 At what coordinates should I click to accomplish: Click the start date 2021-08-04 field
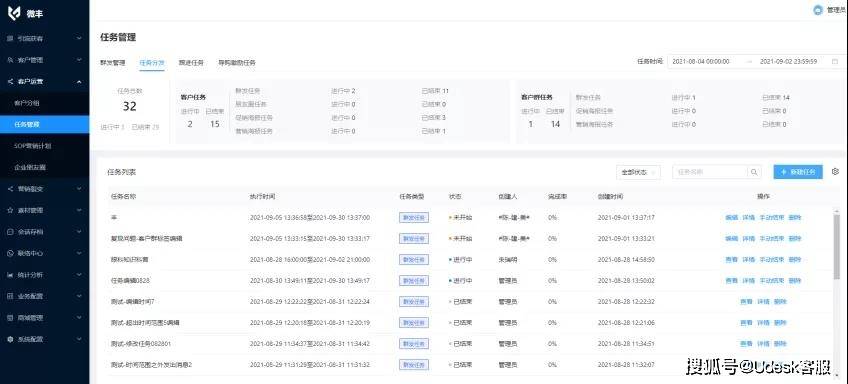(x=701, y=62)
